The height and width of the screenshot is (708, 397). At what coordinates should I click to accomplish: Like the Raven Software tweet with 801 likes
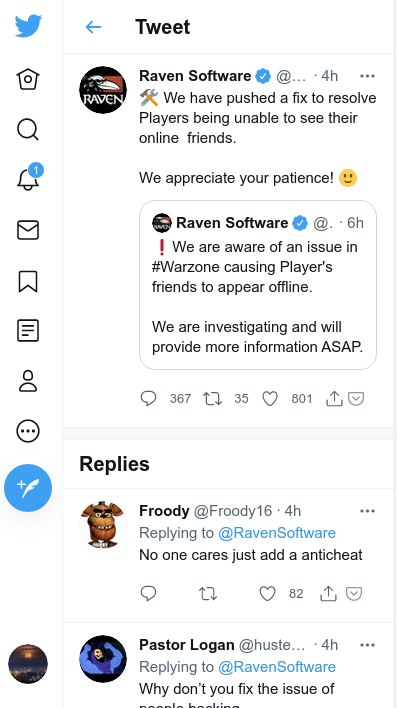pyautogui.click(x=270, y=399)
